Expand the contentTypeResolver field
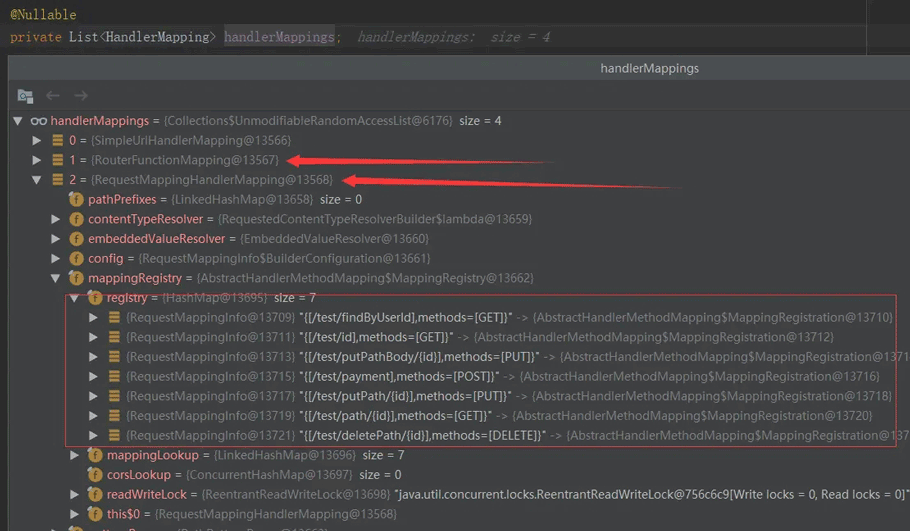The height and width of the screenshot is (531, 910). click(x=55, y=219)
